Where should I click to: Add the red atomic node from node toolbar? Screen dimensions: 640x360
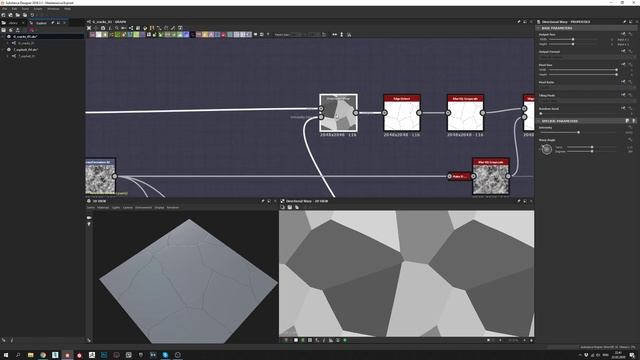224,35
